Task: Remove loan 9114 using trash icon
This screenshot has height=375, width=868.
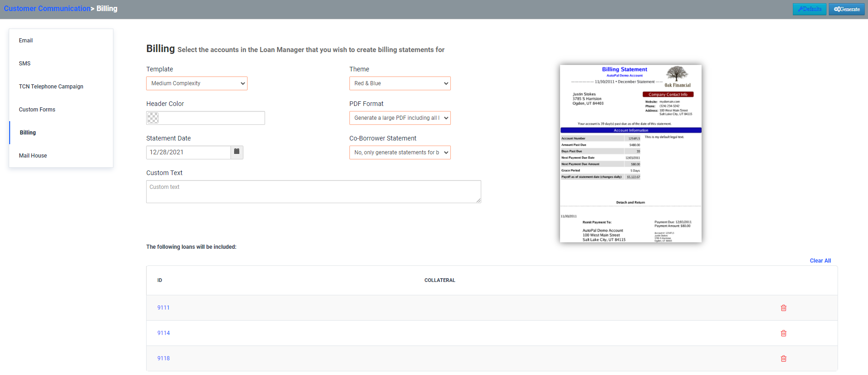Action: coord(784,333)
